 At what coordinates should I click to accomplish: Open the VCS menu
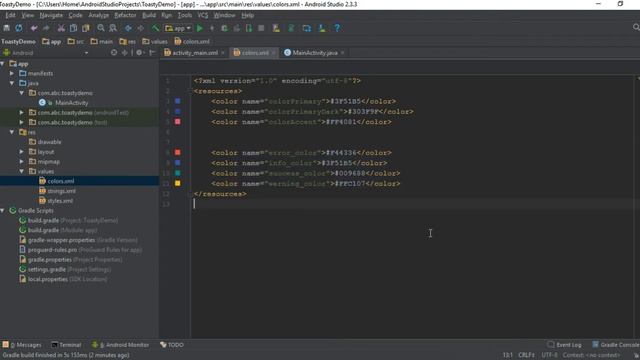click(x=203, y=15)
